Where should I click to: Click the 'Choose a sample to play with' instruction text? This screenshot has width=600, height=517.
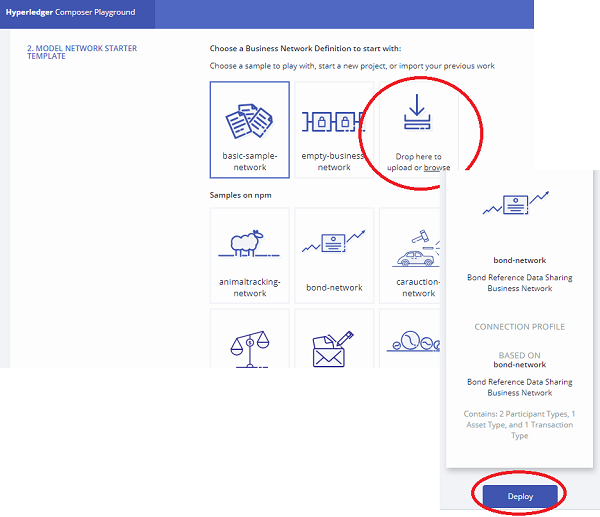click(x=352, y=66)
